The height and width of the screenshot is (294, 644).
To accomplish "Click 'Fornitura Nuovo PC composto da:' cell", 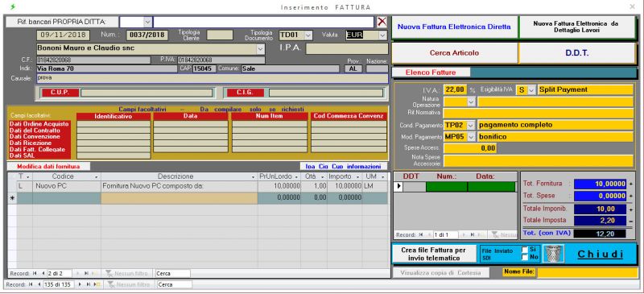I will [179, 186].
